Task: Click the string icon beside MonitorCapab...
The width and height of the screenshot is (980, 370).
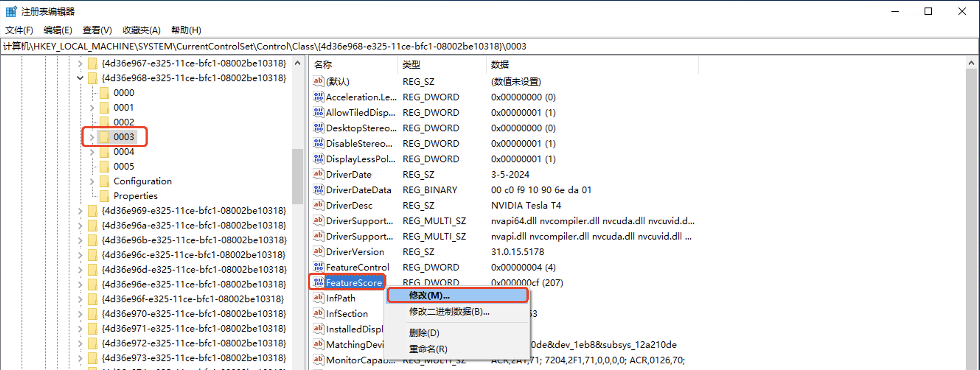Action: coord(318,360)
